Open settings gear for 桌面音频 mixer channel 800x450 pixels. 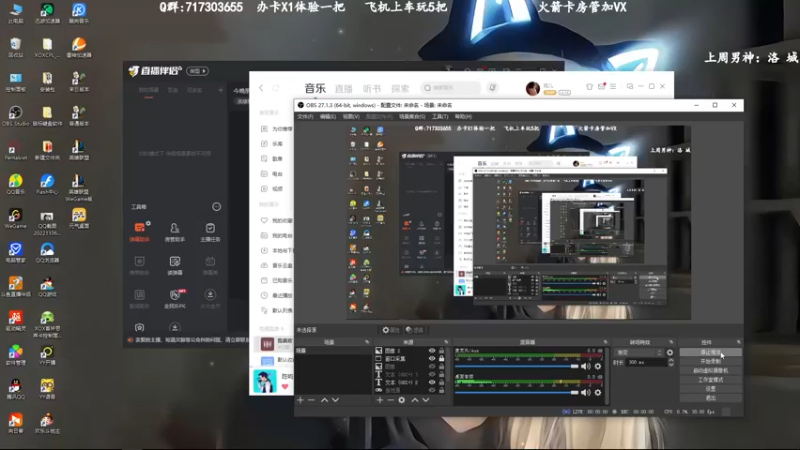(x=598, y=392)
